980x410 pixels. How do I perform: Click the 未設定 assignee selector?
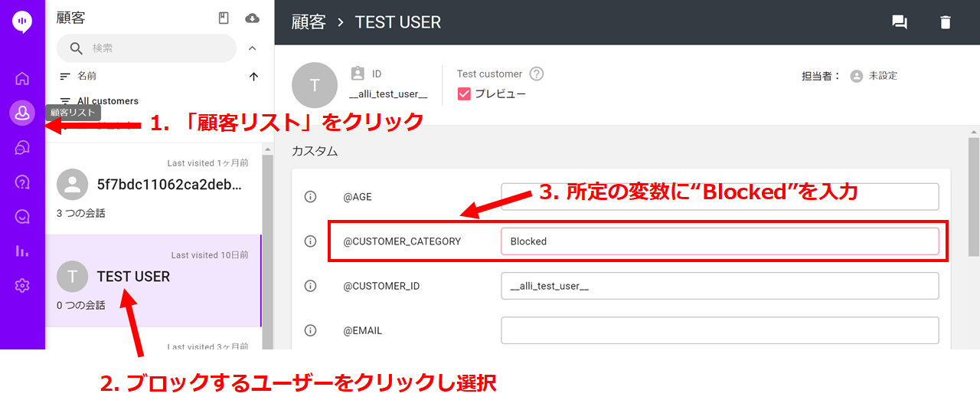tap(874, 76)
